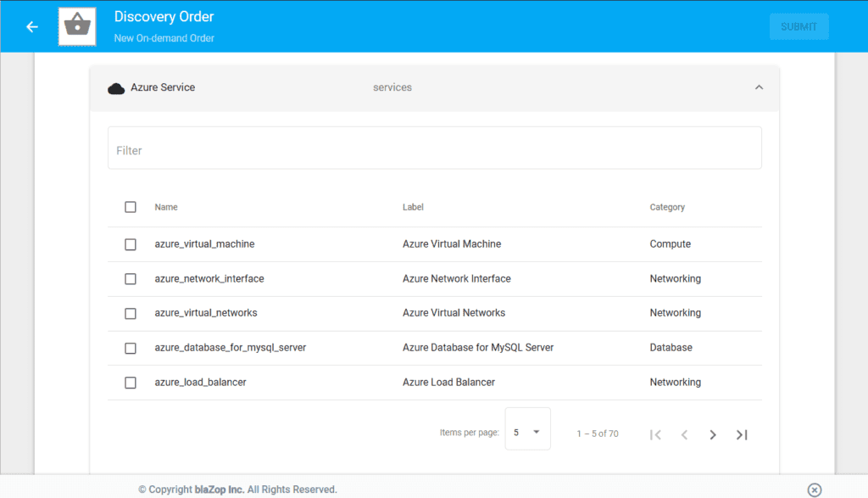Collapse the Azure Service panel chevron
Screen dimensions: 868x498
click(x=759, y=87)
